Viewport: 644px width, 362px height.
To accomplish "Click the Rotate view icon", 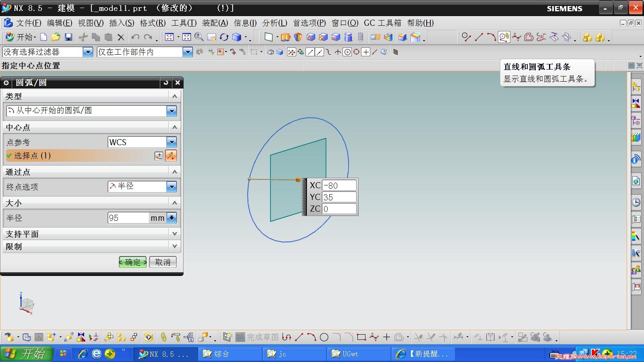I will pos(224,37).
